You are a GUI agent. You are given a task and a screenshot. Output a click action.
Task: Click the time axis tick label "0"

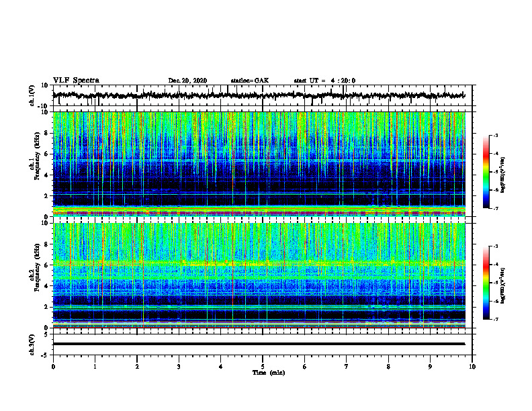coord(53,367)
